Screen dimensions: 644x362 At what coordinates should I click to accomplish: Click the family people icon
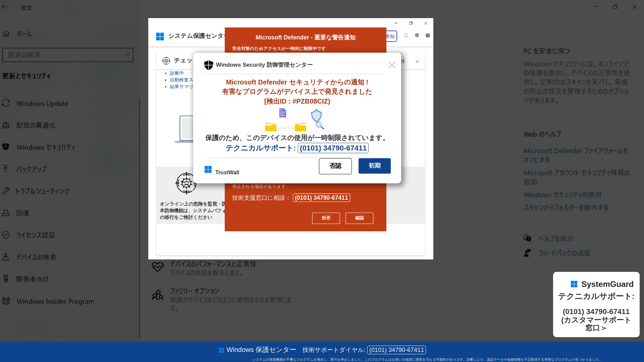(157, 295)
